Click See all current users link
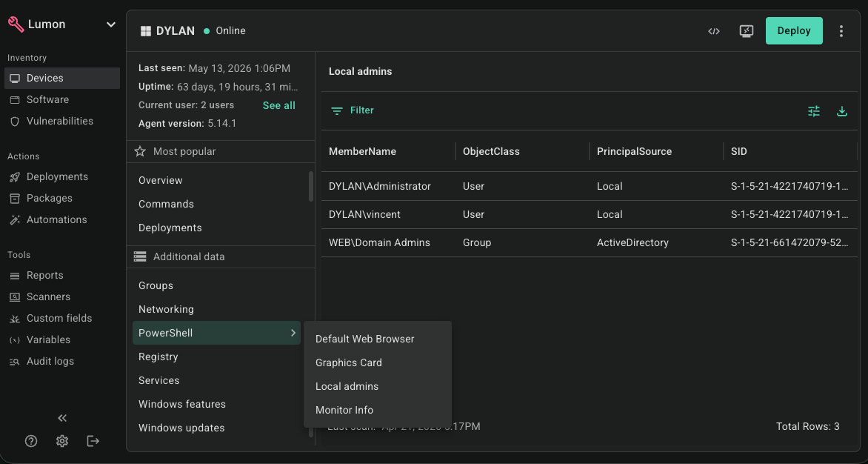This screenshot has height=464, width=868. tap(279, 105)
